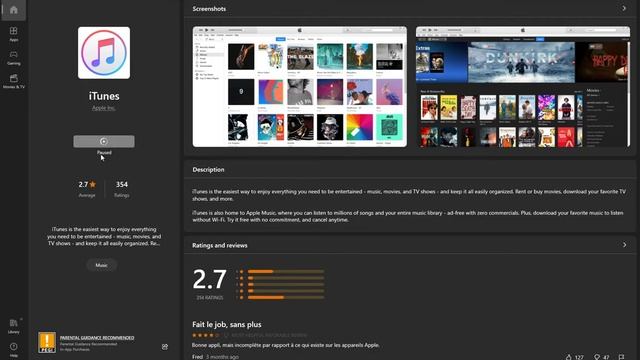
Task: Open Movies & TV section in sidebar
Action: (13, 81)
